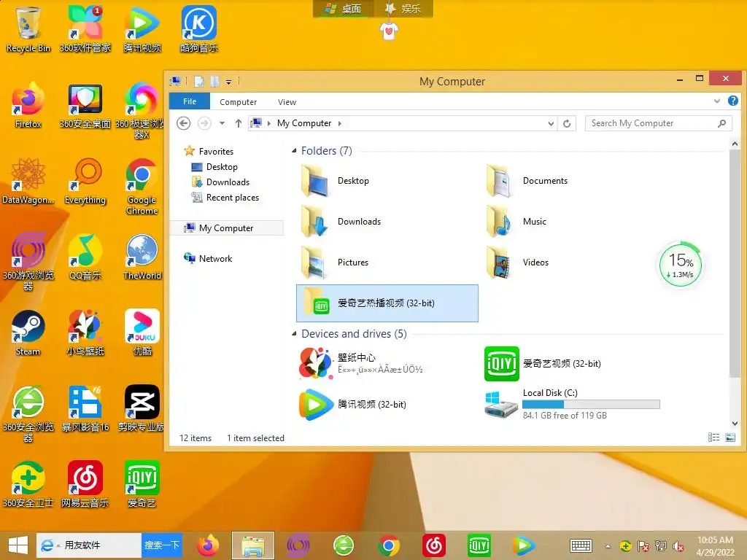The width and height of the screenshot is (747, 560).
Task: Open Google Chrome desktop shortcut
Action: tap(142, 186)
